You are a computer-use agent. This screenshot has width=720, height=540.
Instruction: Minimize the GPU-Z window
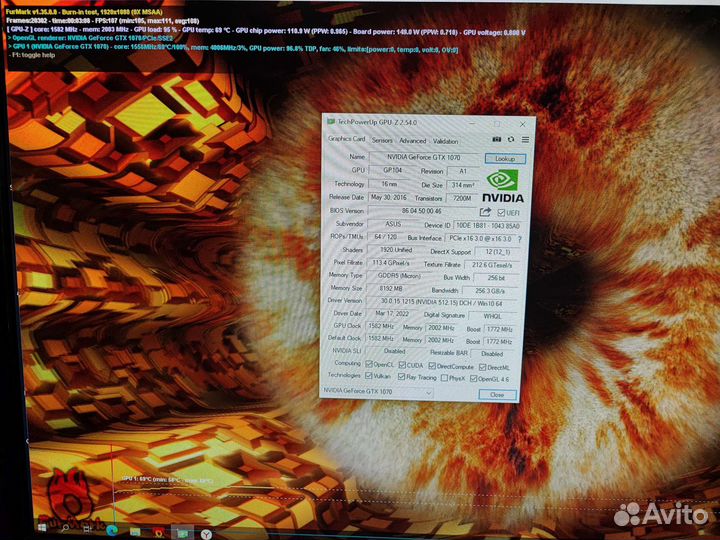coord(472,123)
